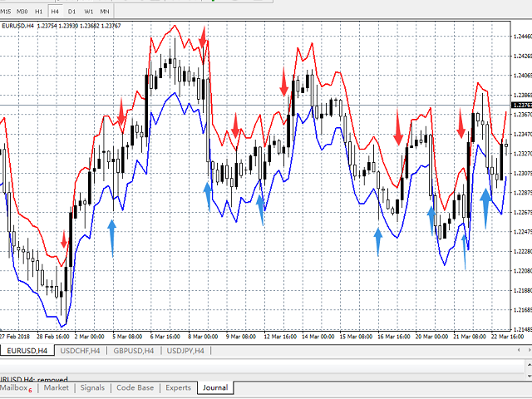This screenshot has width=532, height=399.
Task: Open the Signals terminal tab
Action: tap(92, 388)
